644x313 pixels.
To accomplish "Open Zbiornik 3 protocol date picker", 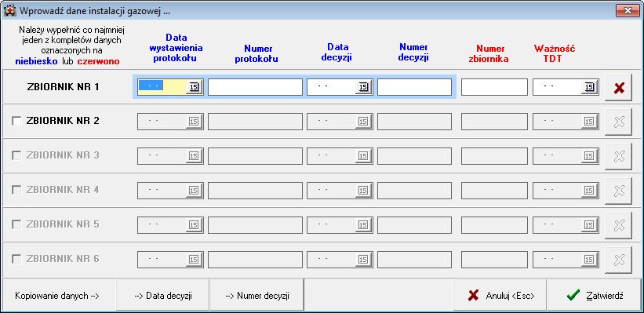I will point(195,156).
